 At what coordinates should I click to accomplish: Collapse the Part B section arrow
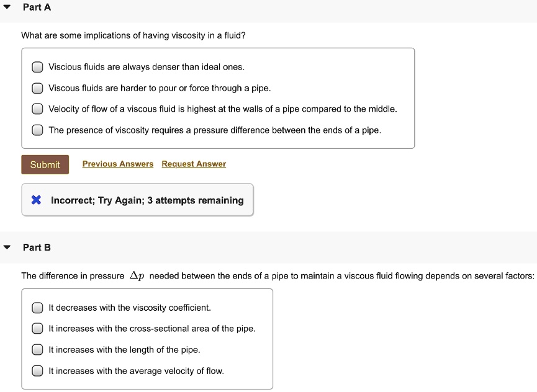7,247
